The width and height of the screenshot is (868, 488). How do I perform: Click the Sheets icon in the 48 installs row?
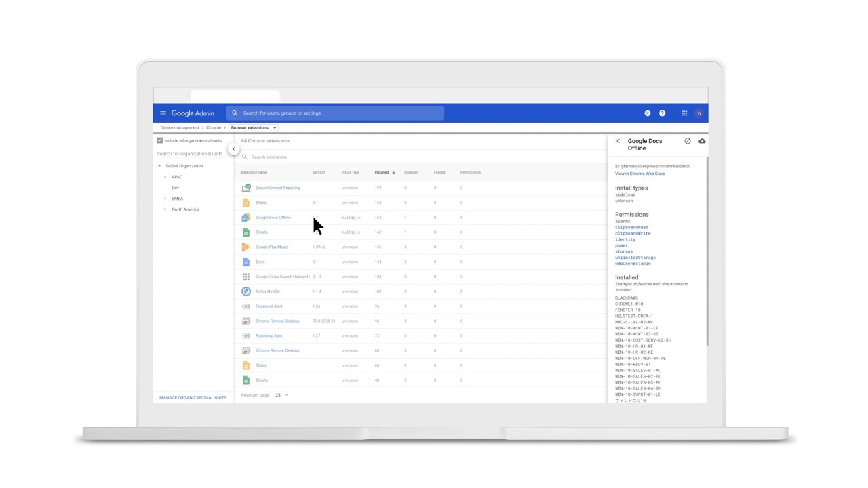click(x=246, y=380)
